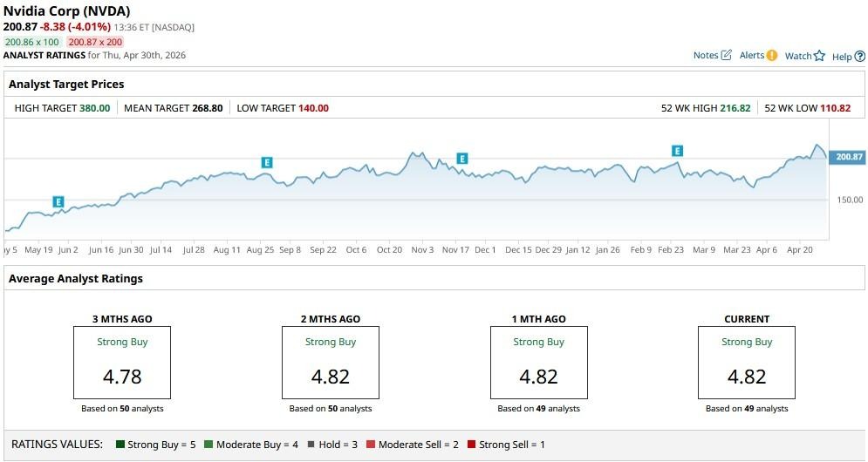Click the Strong Buy dark green legend swatch
868x462 pixels.
(120, 445)
